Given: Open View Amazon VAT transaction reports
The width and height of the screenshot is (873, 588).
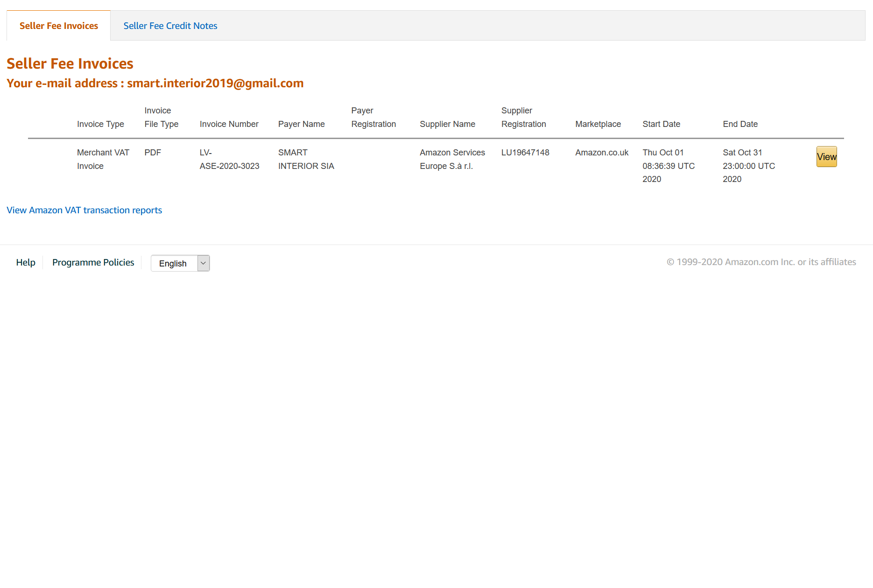Looking at the screenshot, I should (x=84, y=210).
